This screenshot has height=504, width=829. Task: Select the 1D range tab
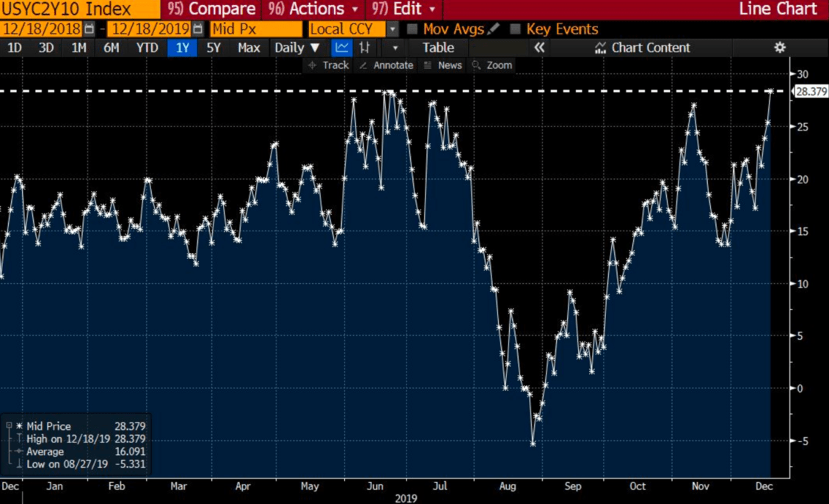pyautogui.click(x=14, y=48)
